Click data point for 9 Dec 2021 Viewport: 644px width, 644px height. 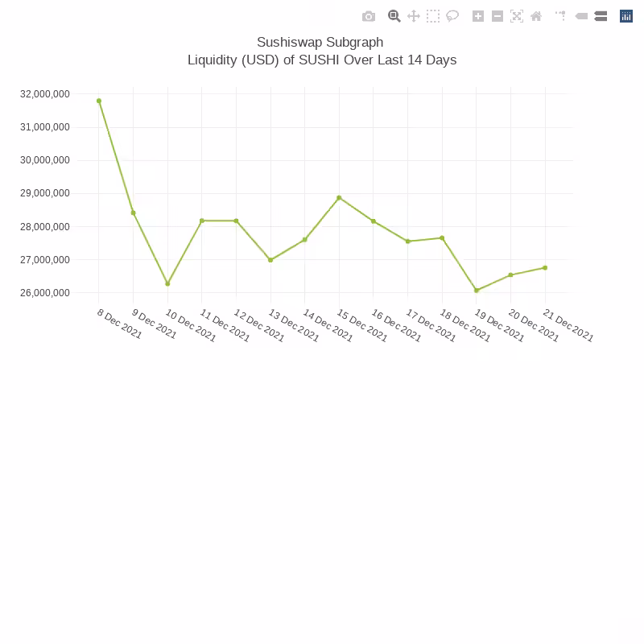coord(133,213)
